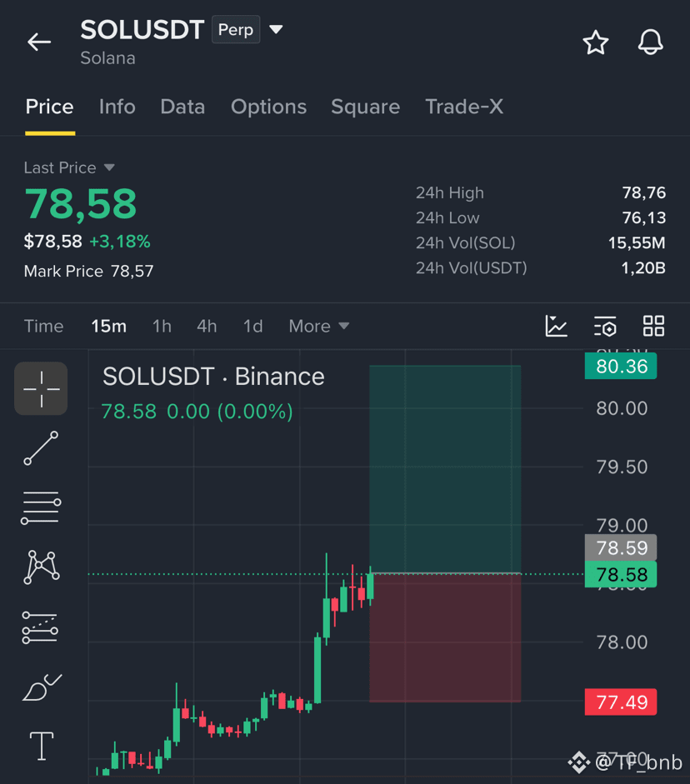Viewport: 690px width, 784px height.
Task: Expand the Last Price type dropdown
Action: (x=109, y=167)
